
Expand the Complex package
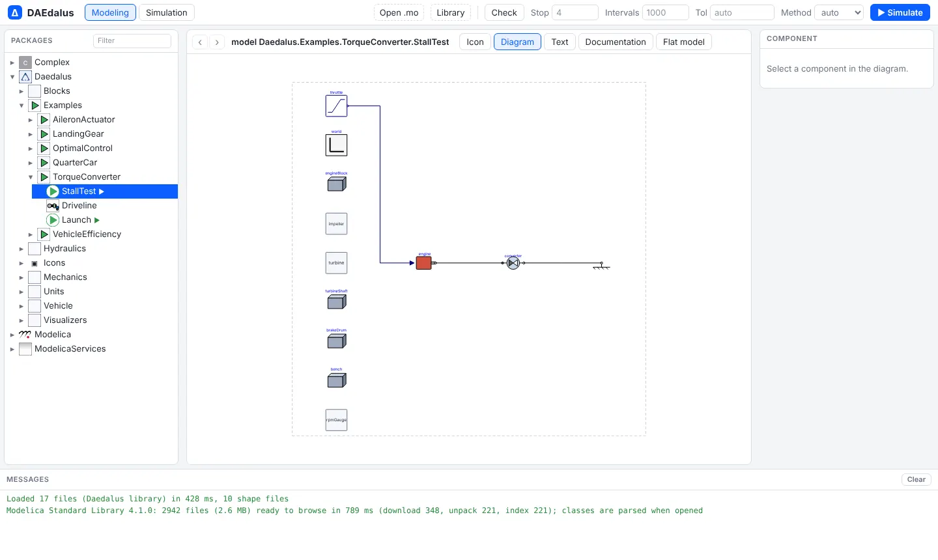click(x=12, y=63)
